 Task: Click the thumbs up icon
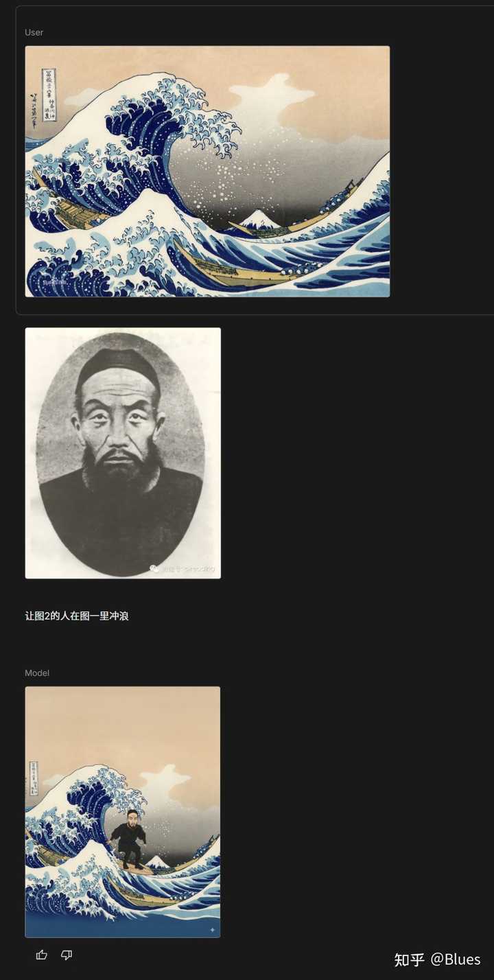coord(42,955)
